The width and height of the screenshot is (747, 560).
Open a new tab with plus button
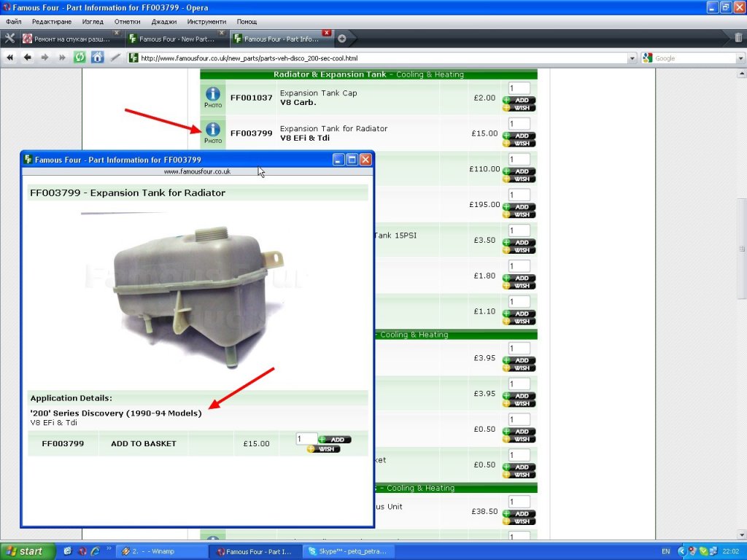(342, 39)
